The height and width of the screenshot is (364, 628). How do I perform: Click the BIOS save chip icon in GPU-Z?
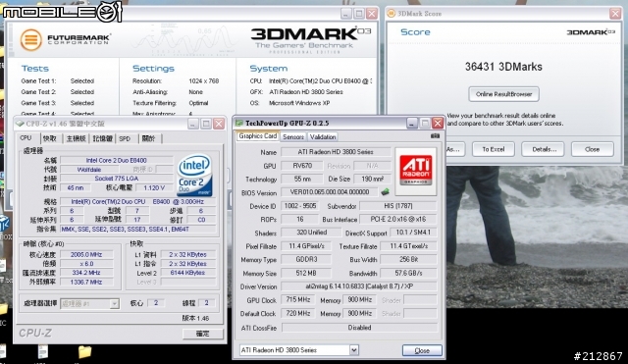click(x=385, y=191)
